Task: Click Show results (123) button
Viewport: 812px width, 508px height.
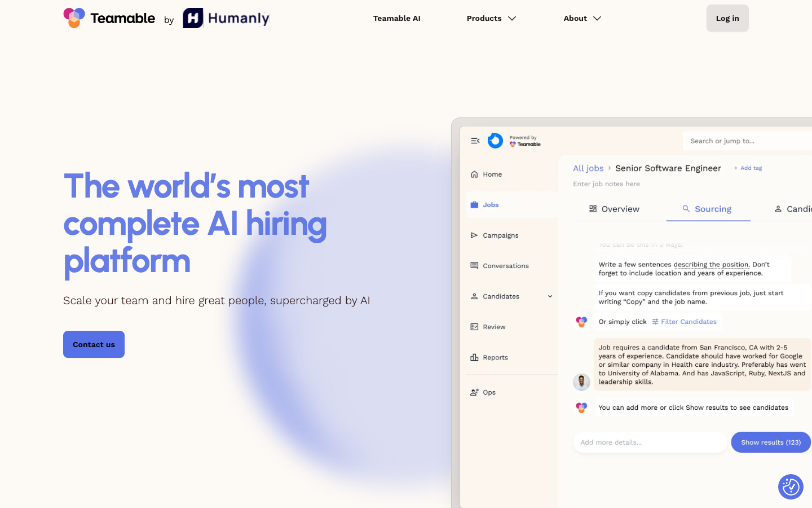Action: tap(771, 443)
